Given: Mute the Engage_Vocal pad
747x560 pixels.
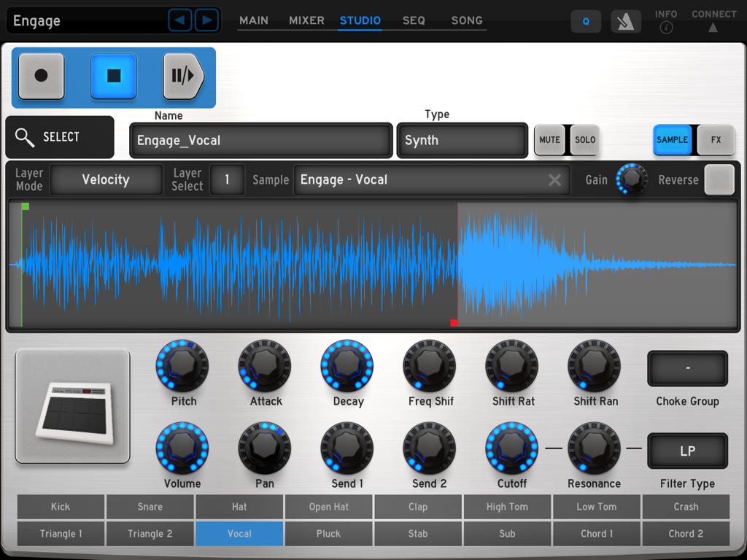Looking at the screenshot, I should [549, 139].
